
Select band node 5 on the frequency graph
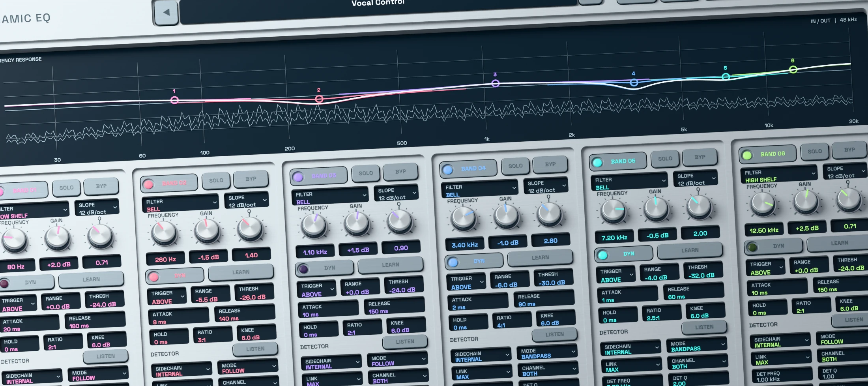[x=726, y=77]
